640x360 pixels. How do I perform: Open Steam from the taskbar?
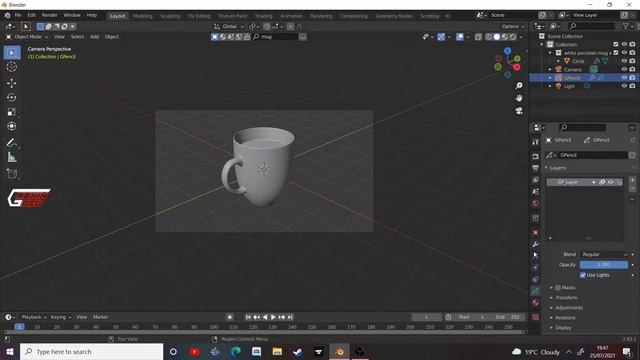point(298,352)
